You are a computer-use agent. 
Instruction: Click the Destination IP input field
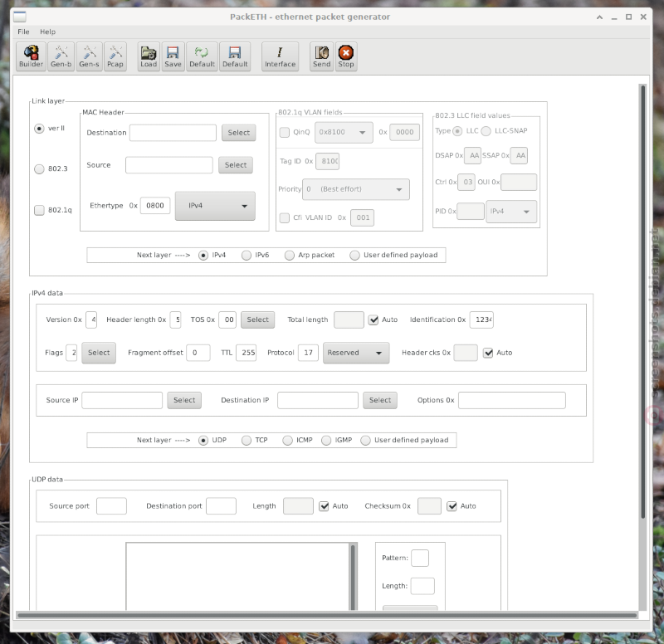pos(318,400)
